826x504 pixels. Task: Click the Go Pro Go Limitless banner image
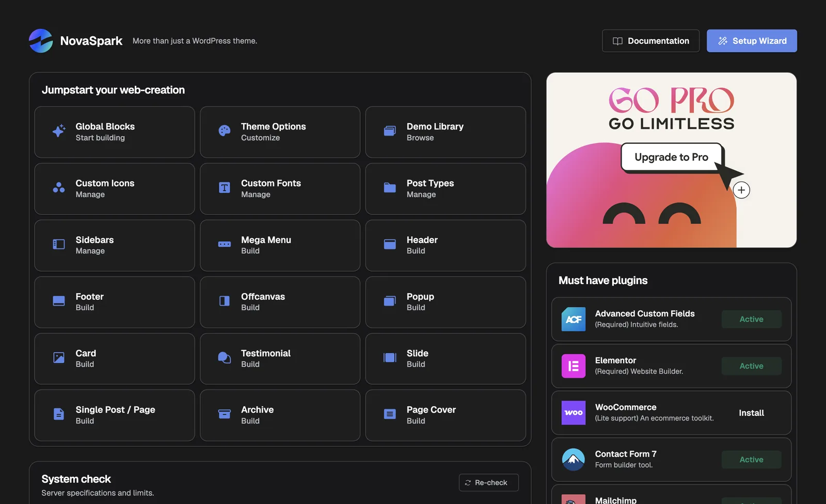pos(671,160)
